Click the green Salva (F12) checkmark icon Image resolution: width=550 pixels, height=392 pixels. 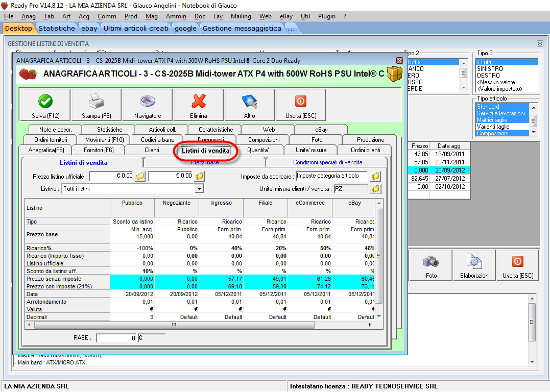pos(45,102)
